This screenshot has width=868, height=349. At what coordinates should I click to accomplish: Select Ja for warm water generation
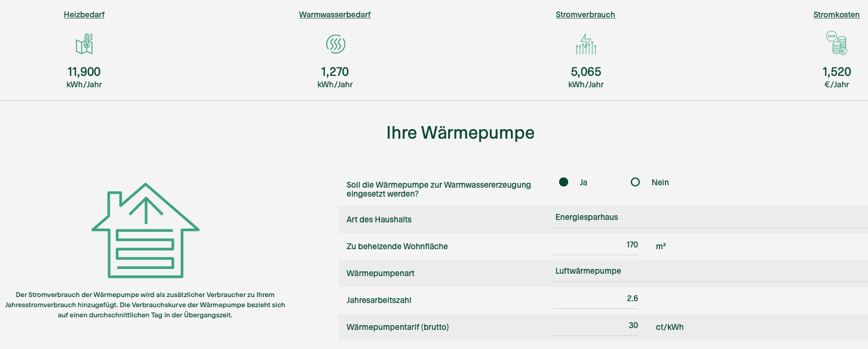[563, 182]
